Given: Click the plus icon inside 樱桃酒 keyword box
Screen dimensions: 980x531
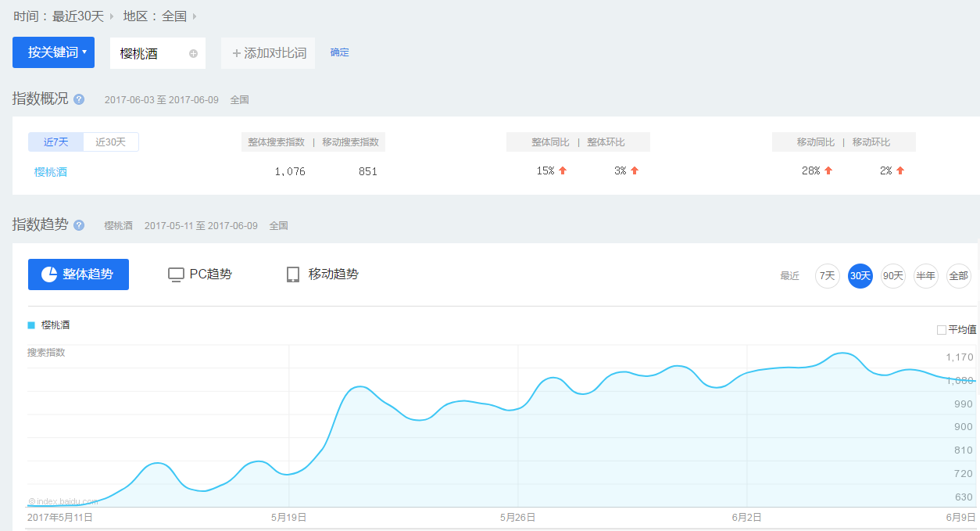Looking at the screenshot, I should [193, 54].
